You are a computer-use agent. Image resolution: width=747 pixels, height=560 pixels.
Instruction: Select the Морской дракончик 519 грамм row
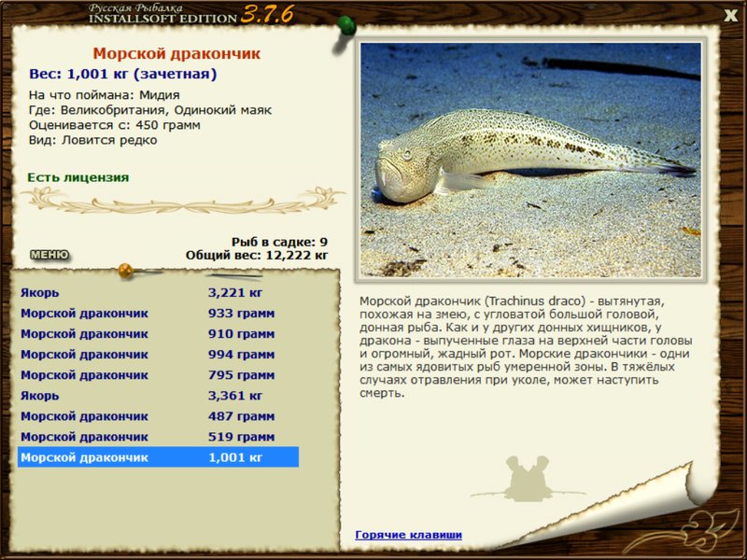tap(158, 437)
